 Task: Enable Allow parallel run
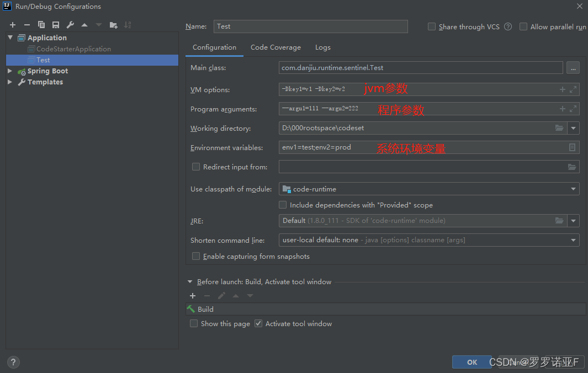tap(523, 26)
